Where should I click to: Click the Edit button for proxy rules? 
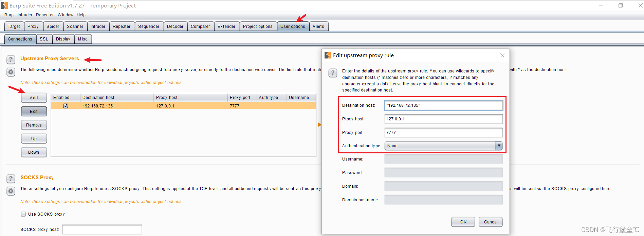(x=34, y=112)
